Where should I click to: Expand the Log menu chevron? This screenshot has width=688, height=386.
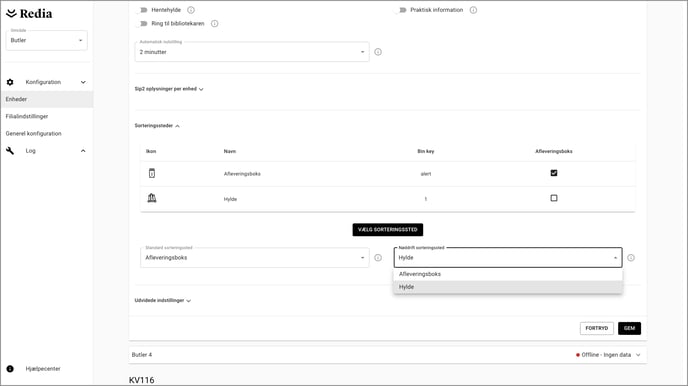point(83,151)
